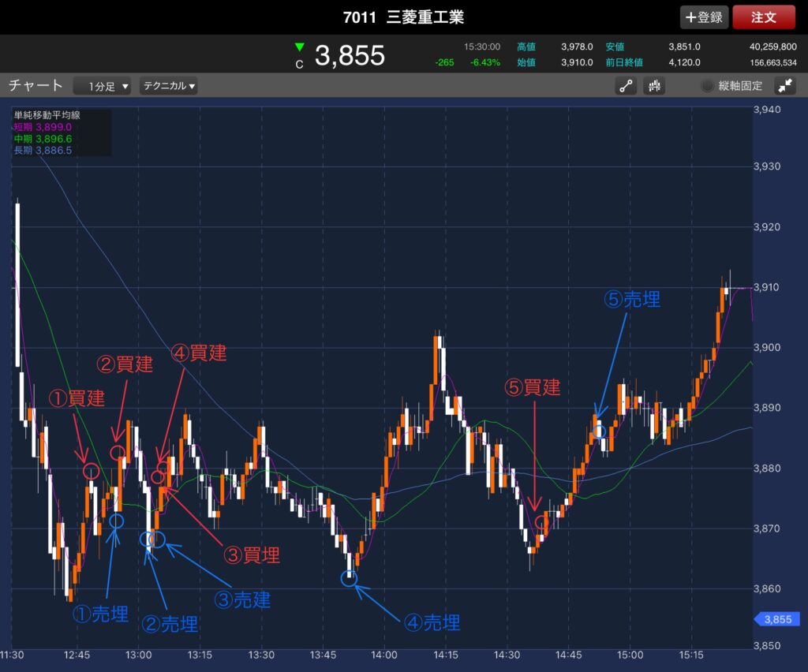Expand the テクニカル indicators dropdown

point(168,86)
